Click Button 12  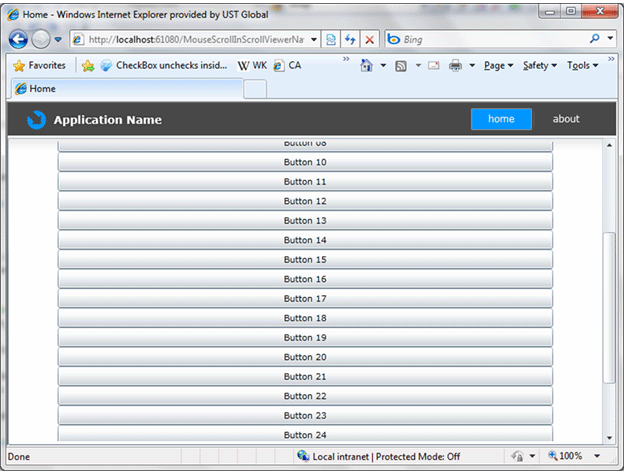point(305,201)
